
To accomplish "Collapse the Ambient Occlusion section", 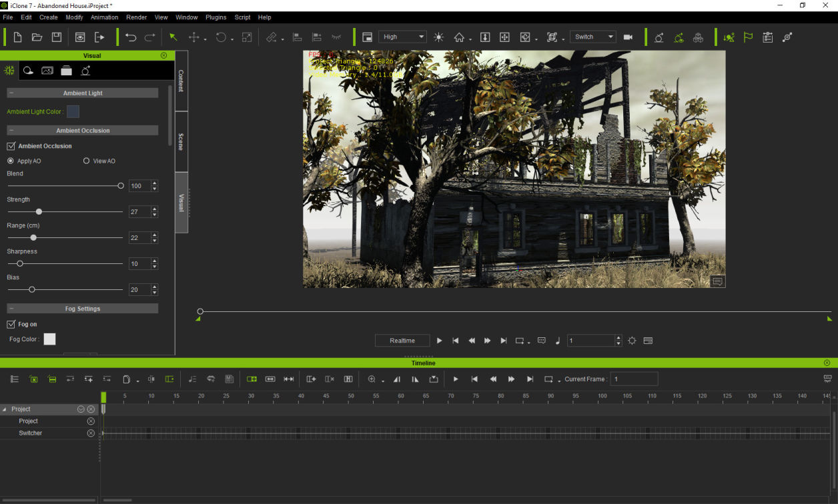I will click(x=11, y=131).
